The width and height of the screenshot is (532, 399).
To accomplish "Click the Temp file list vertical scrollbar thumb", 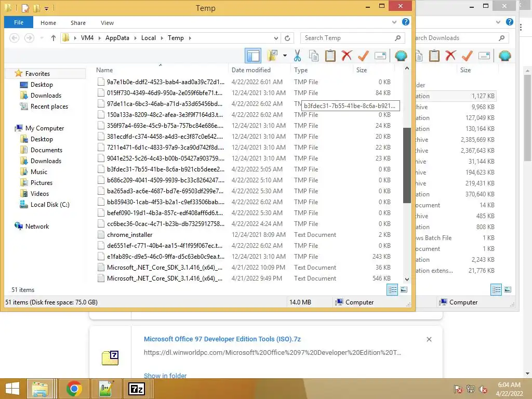I will [x=407, y=165].
